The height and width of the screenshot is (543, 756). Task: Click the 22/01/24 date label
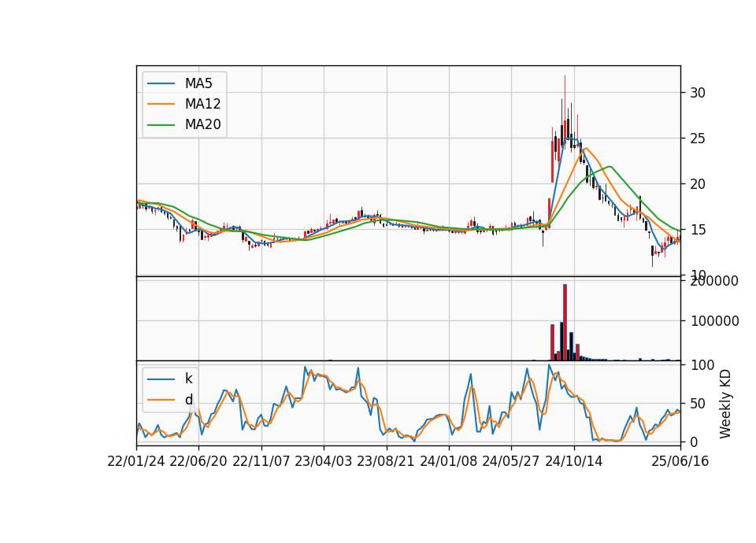pos(136,461)
